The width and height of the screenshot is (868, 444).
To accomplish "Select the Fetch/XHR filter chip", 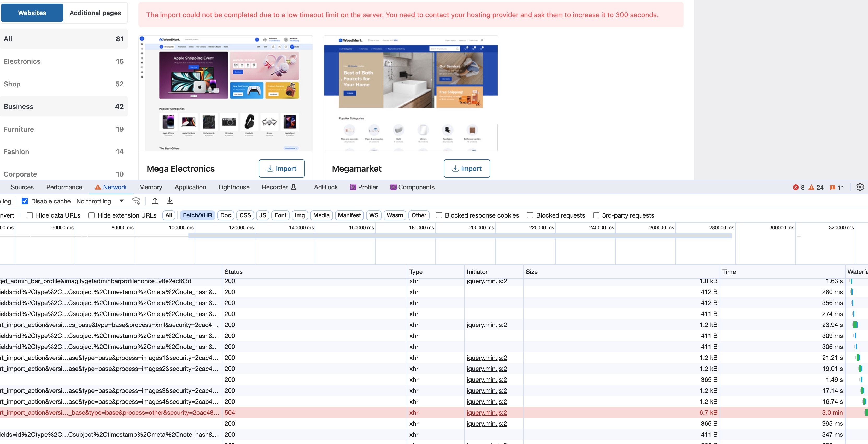I will pyautogui.click(x=197, y=215).
